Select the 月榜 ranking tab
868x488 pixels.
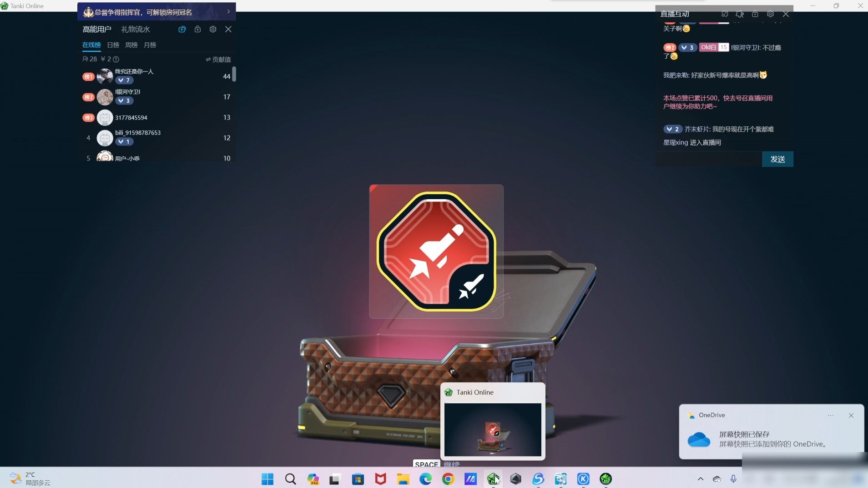150,45
